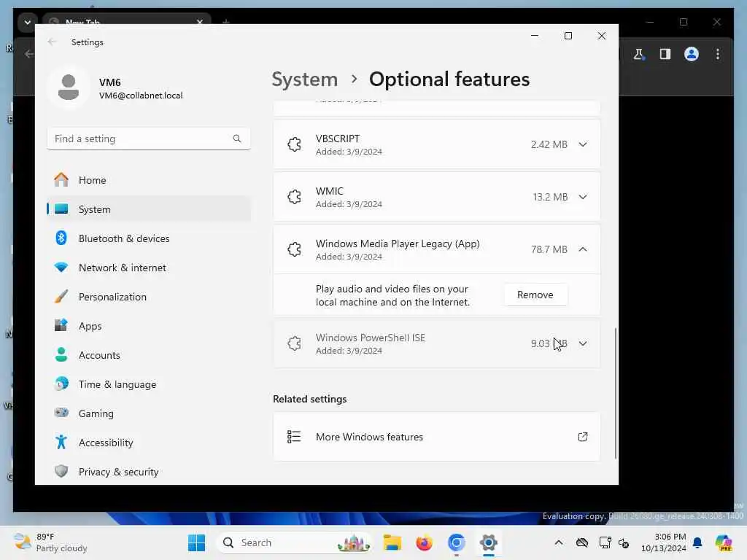Open the Home settings page
The width and height of the screenshot is (747, 560).
(149, 180)
